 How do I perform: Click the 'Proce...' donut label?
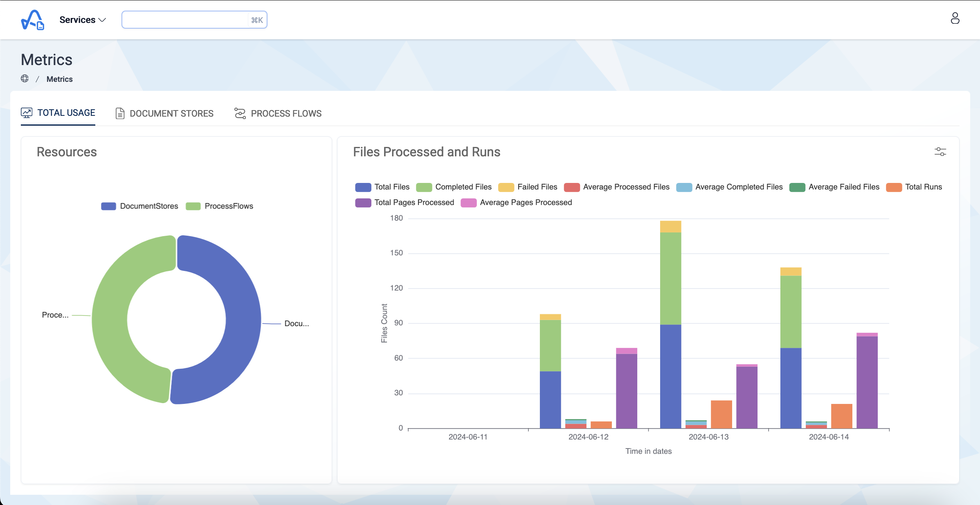55,315
